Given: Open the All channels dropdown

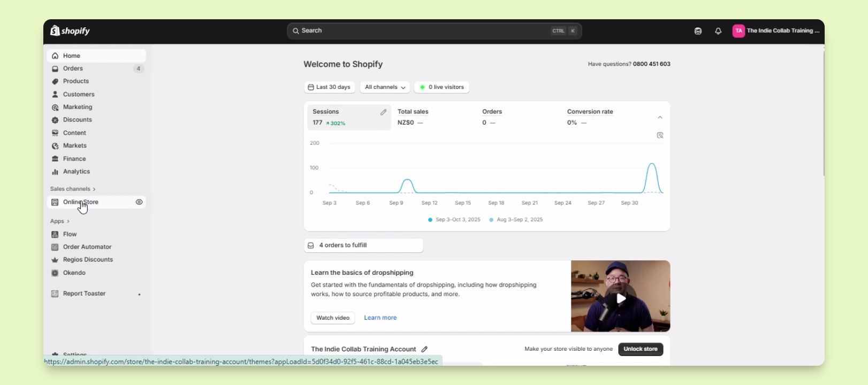Looking at the screenshot, I should 385,87.
